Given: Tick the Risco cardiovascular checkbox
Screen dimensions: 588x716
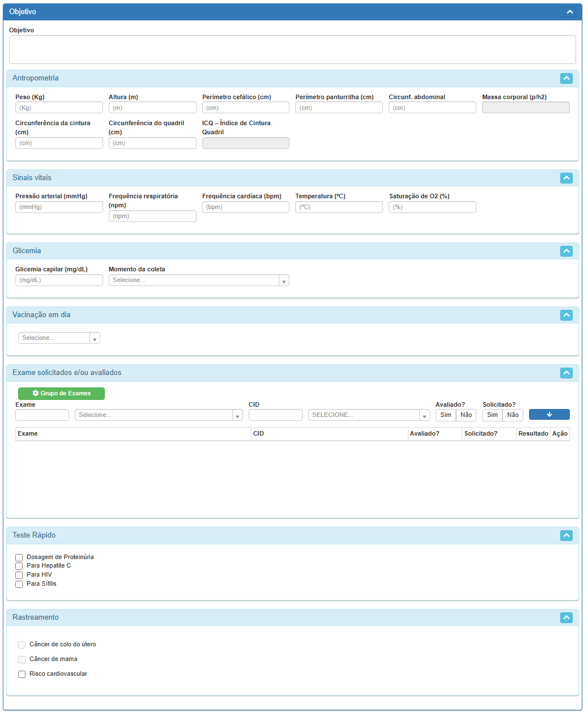Looking at the screenshot, I should coord(22,674).
